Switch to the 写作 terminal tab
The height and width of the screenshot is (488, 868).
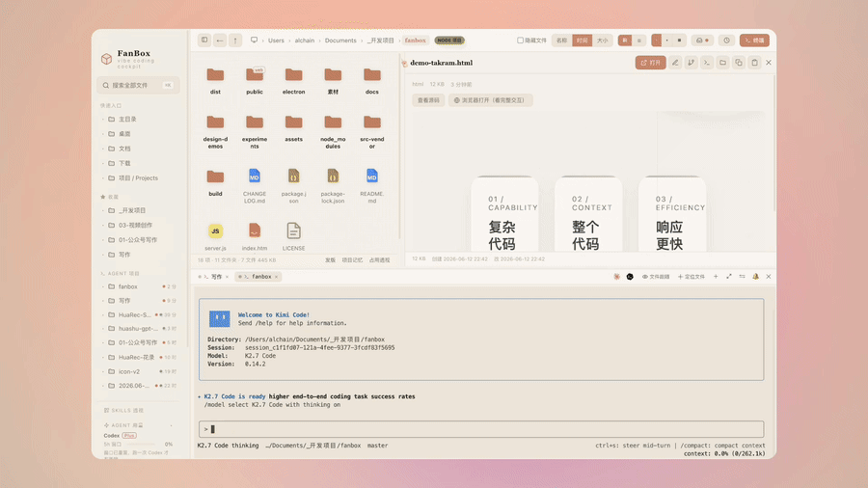(x=213, y=277)
